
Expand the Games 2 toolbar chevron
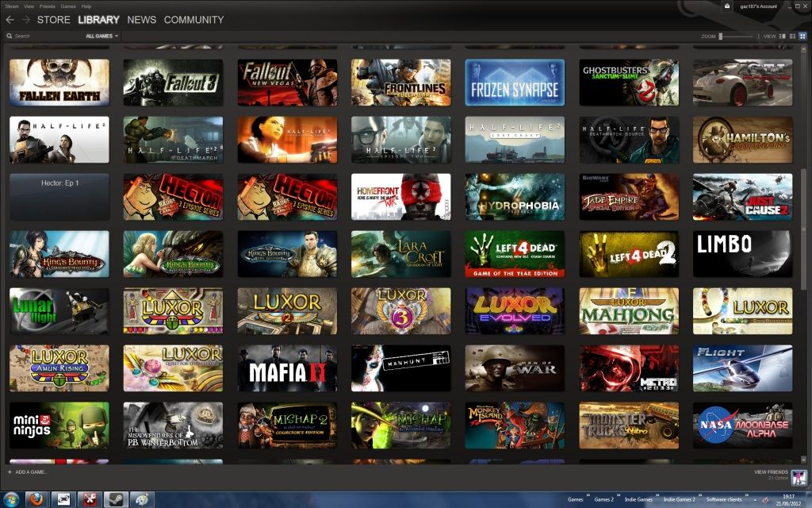(619, 496)
